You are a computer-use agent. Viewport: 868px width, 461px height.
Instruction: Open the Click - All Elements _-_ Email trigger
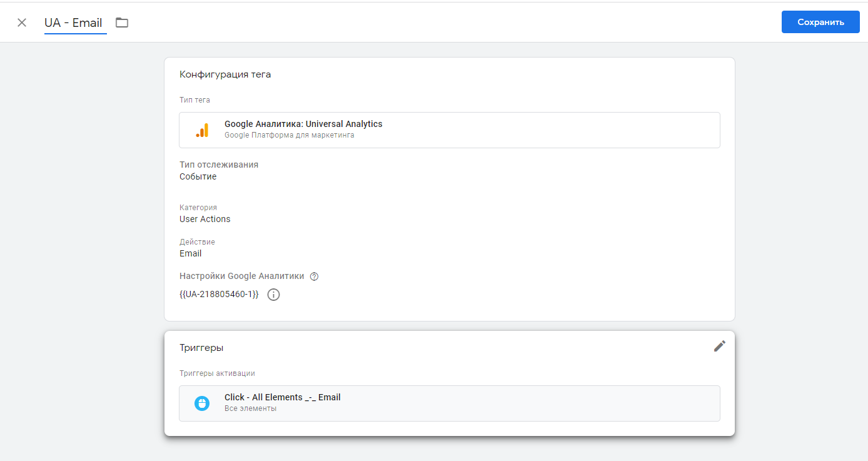(283, 397)
